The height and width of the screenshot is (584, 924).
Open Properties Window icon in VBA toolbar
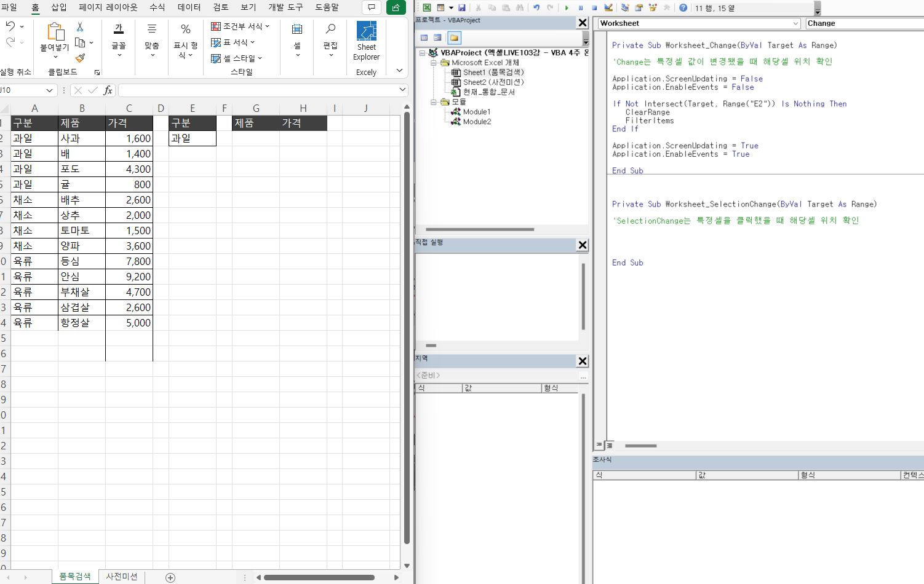pos(639,8)
